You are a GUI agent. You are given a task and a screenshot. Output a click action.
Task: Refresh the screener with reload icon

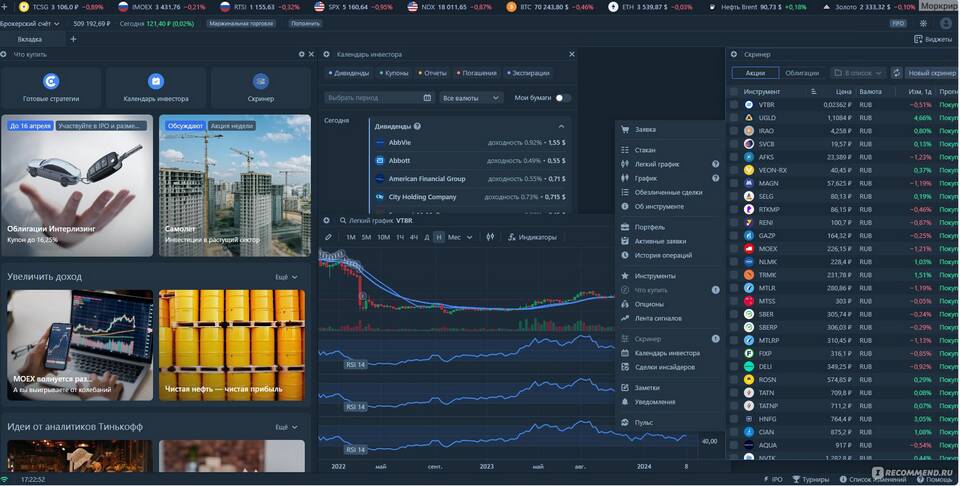[x=896, y=73]
